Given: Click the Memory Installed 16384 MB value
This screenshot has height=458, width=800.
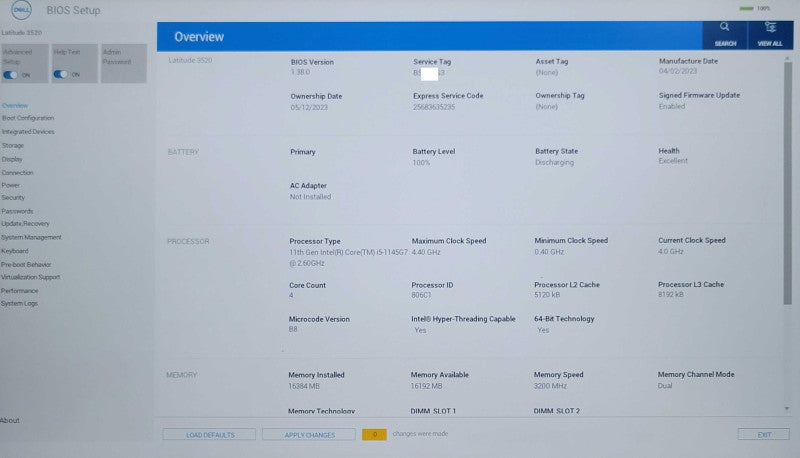Looking at the screenshot, I should (304, 386).
